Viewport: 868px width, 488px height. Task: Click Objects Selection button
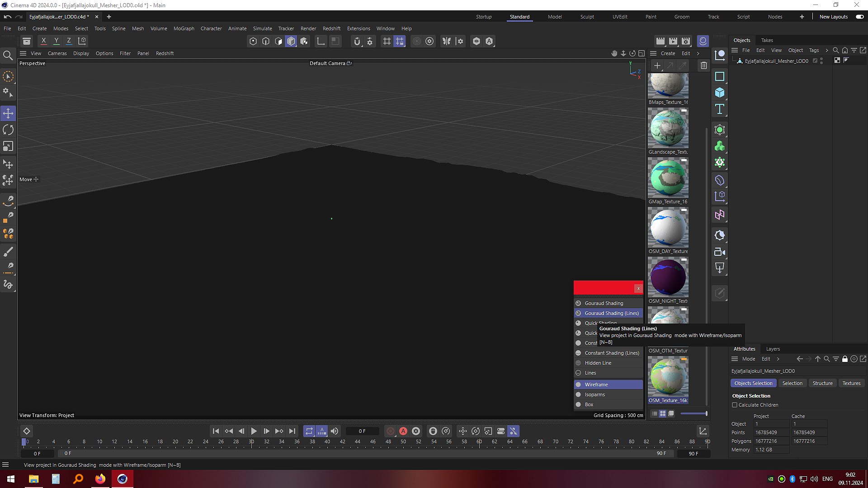[753, 383]
